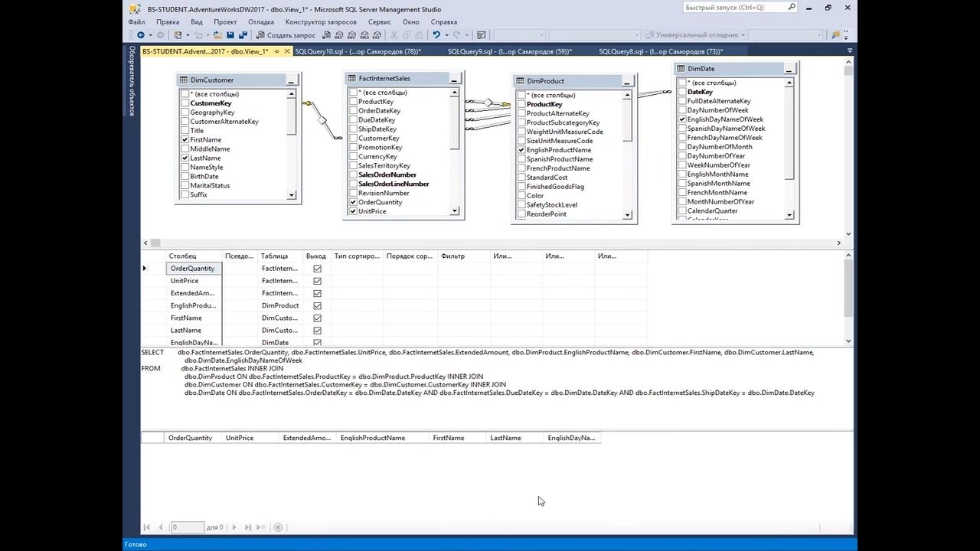The height and width of the screenshot is (551, 980).
Task: Open the Обозреватель объектов side panel
Action: pos(132,81)
